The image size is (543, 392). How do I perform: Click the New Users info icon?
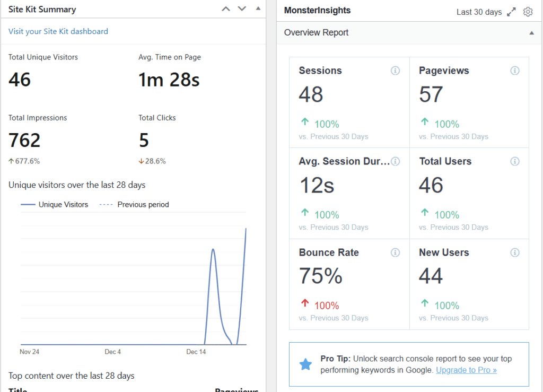[514, 252]
